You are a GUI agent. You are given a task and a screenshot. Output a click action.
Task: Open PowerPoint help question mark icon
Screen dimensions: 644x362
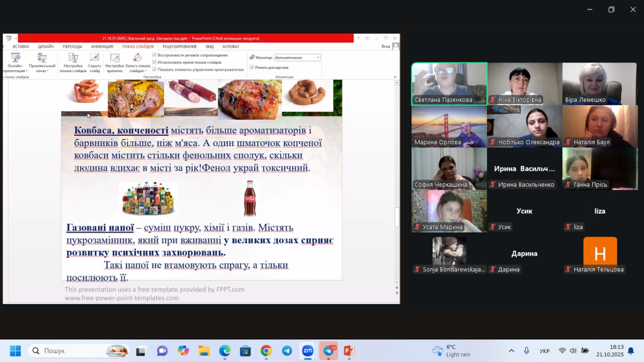point(358,38)
